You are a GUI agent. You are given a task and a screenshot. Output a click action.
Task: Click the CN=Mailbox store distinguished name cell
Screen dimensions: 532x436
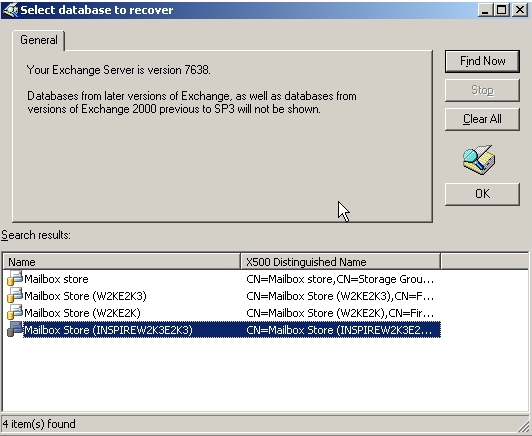pos(340,279)
